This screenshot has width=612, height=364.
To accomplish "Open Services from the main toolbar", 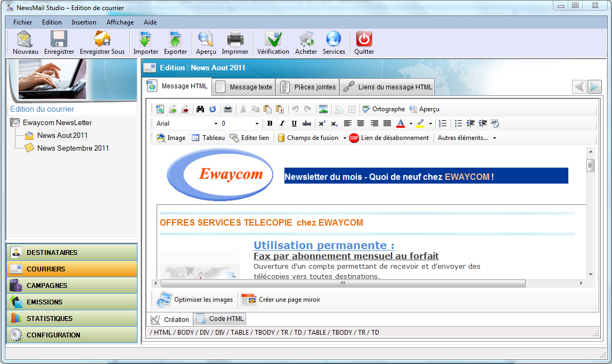I will point(333,40).
